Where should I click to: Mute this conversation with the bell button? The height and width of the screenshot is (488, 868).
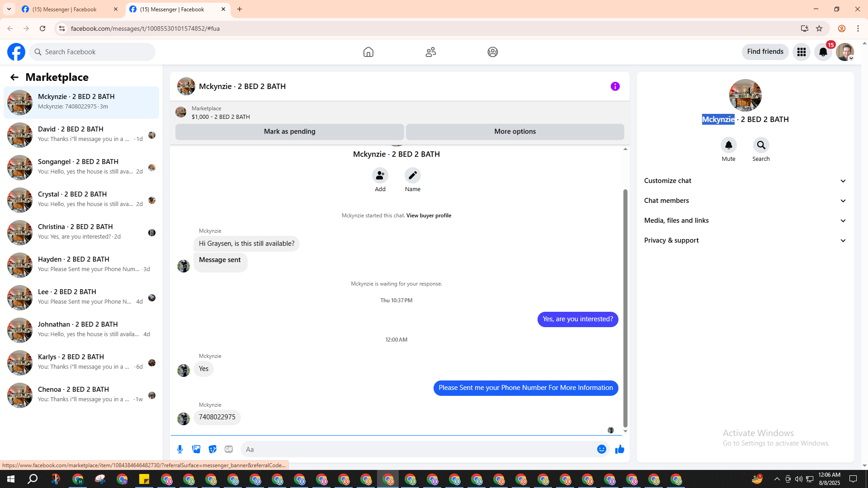pos(728,145)
